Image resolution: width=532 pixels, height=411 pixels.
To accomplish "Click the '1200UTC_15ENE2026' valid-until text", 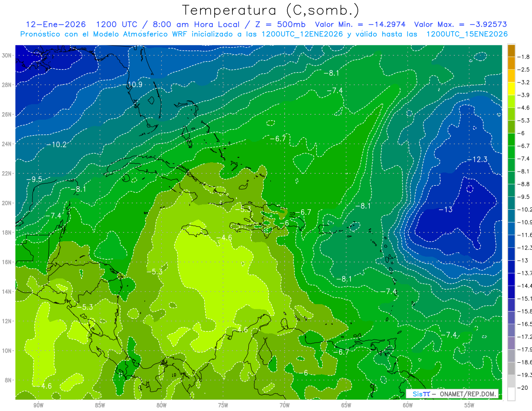I will tap(467, 34).
